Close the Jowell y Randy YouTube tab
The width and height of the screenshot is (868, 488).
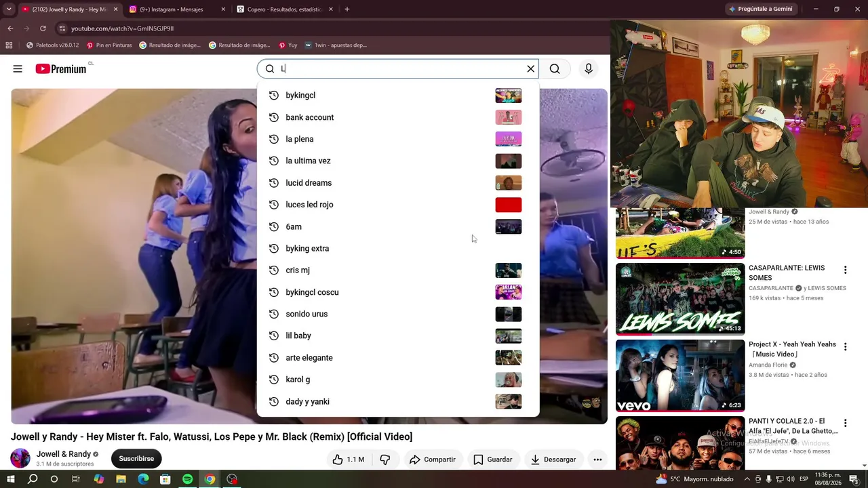click(115, 9)
